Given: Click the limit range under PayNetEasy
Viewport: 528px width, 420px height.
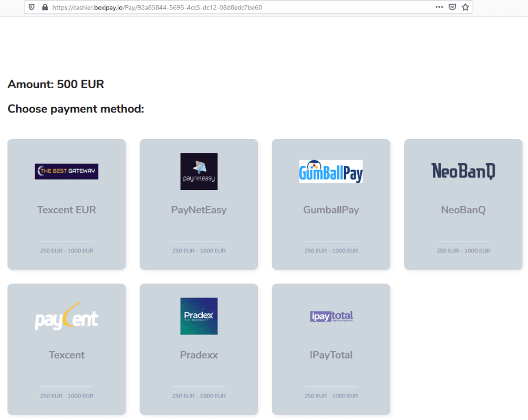Looking at the screenshot, I should click(x=199, y=251).
